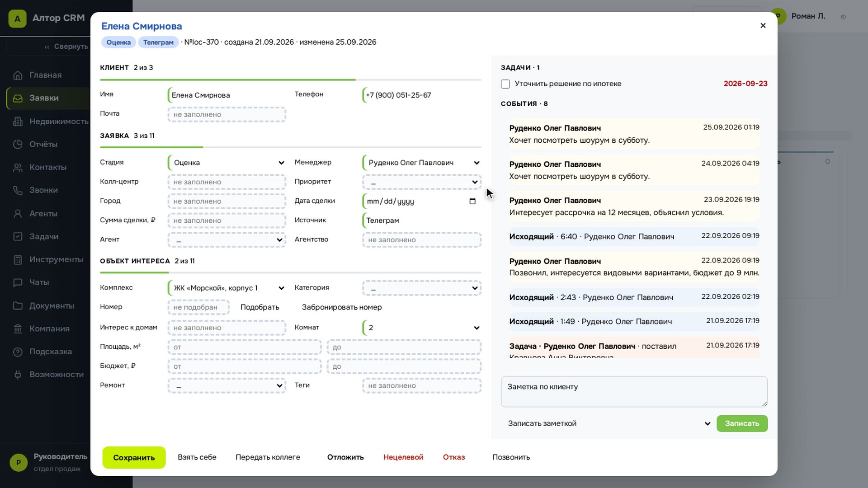868x488 pixels.
Task: Open the Документы folder icon
Action: coord(18,305)
